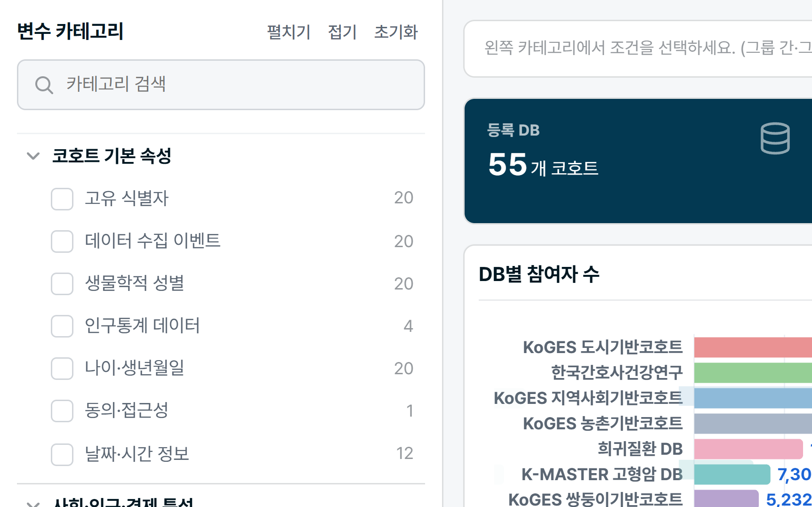Viewport: 812px width, 507px height.
Task: Click the gray KoGES 농촌기반코호트 bar
Action: 753,424
